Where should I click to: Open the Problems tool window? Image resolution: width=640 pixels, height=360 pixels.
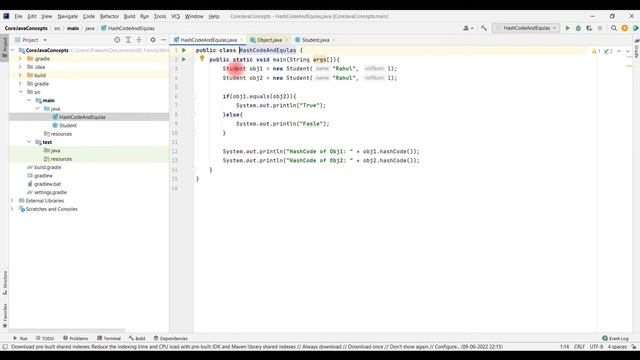click(x=76, y=338)
